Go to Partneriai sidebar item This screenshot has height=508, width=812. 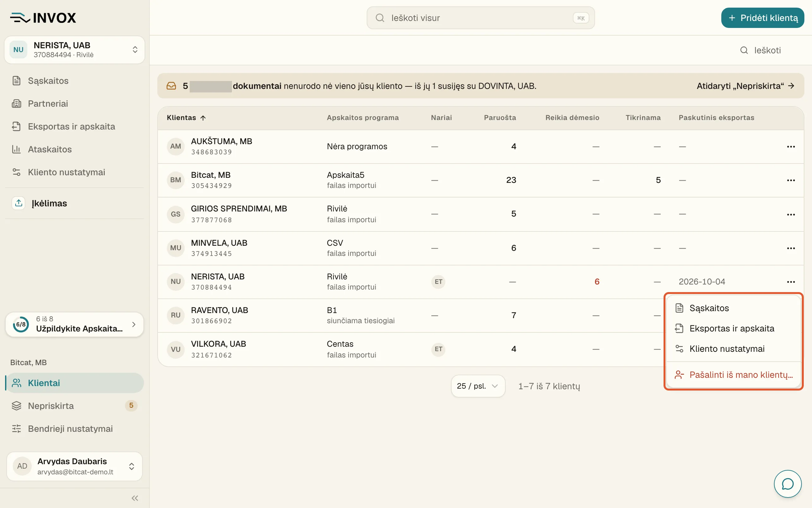click(75, 104)
